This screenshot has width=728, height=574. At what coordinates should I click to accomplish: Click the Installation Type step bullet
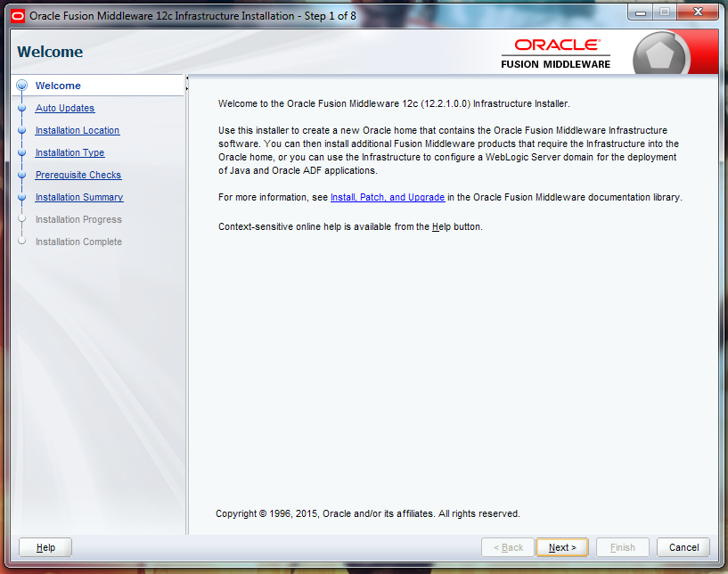coord(21,152)
